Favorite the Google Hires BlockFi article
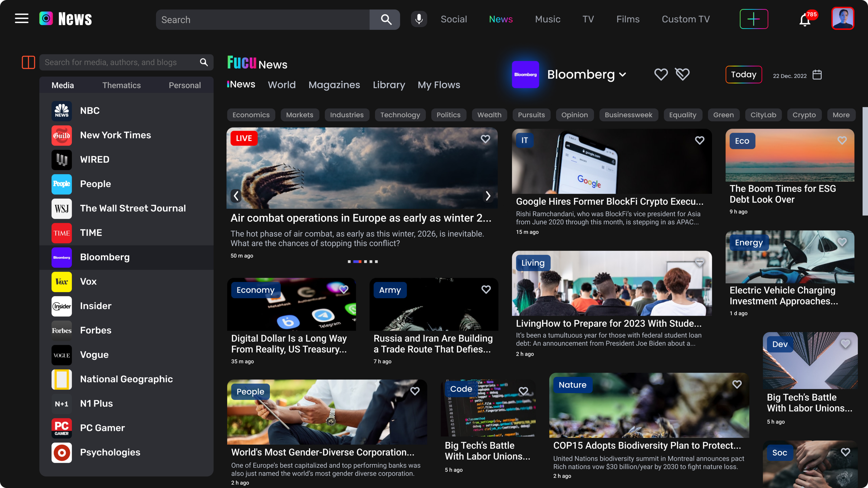The height and width of the screenshot is (488, 868). 700,140
